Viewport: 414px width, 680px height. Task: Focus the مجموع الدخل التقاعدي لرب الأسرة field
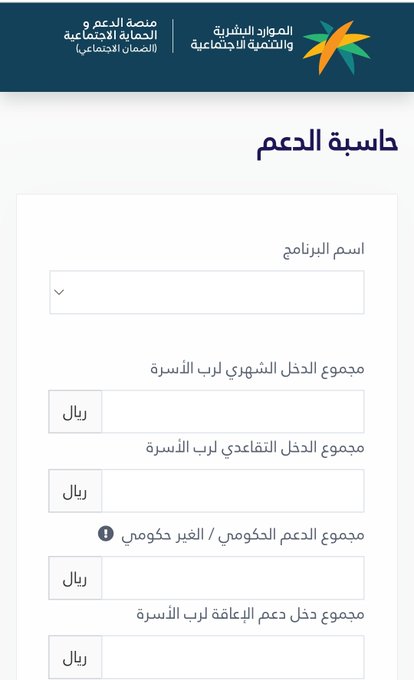pos(233,491)
